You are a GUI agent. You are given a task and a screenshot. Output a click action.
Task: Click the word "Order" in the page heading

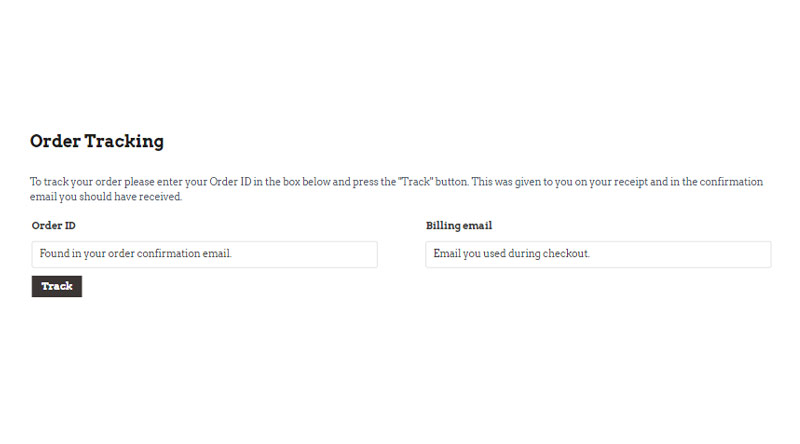click(x=55, y=141)
